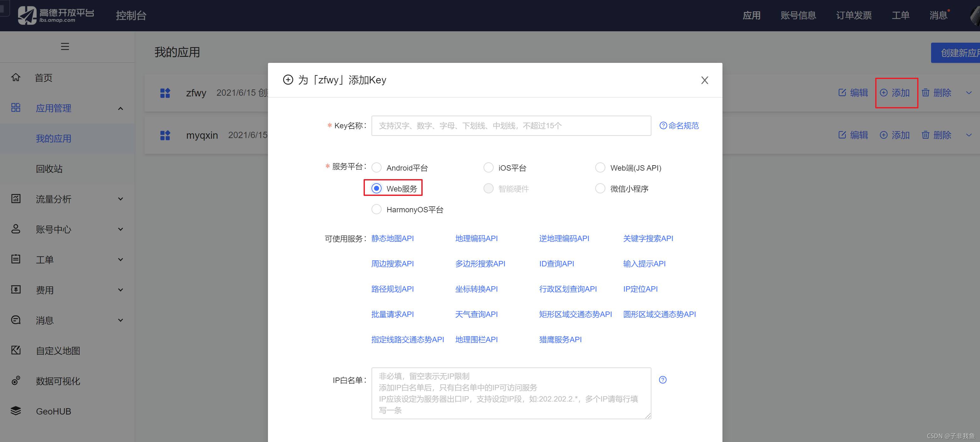Image resolution: width=980 pixels, height=442 pixels.
Task: Select the HarmonyOS平台 radio button
Action: click(377, 209)
